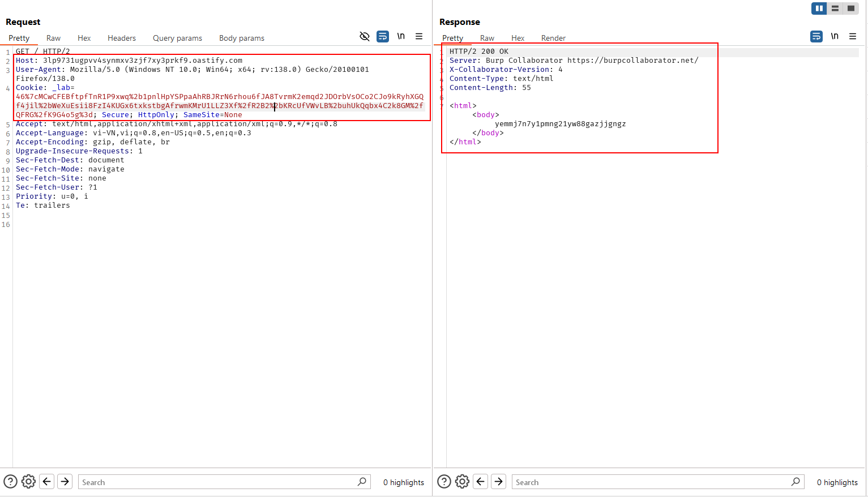Toggle word wrap icon in Request panel

click(x=383, y=36)
